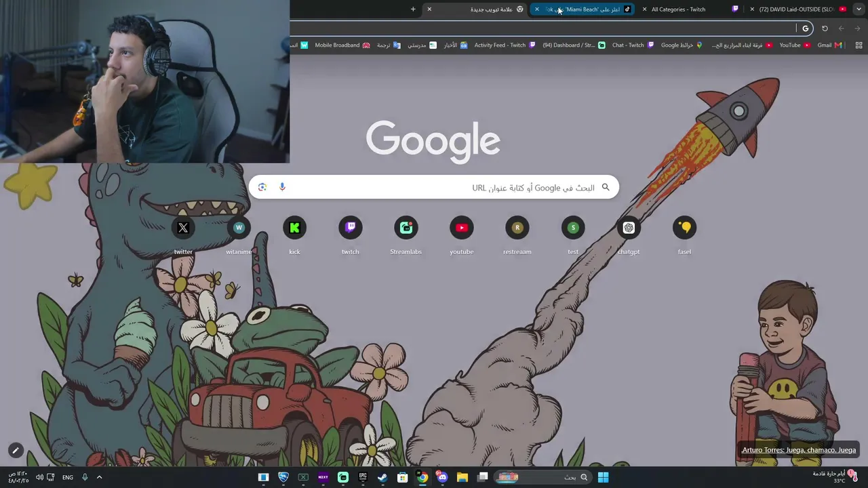Viewport: 868px width, 488px height.
Task: Click the Google icon in address bar
Action: 806,28
